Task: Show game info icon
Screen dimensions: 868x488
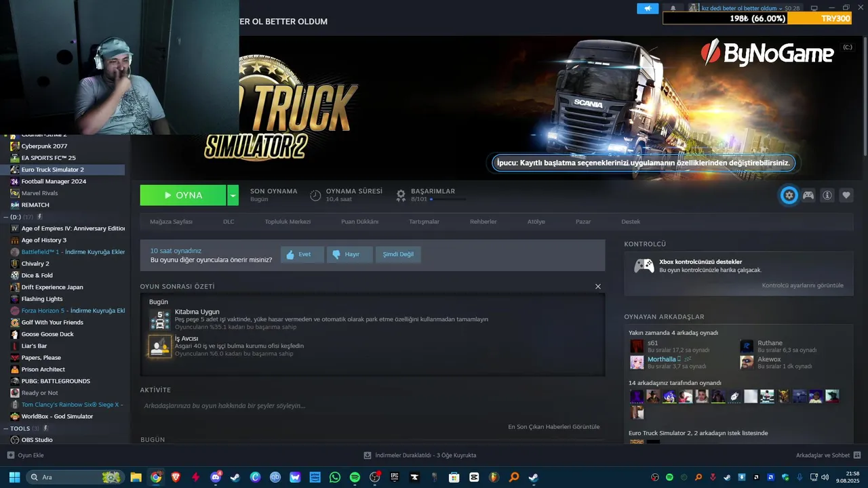Action: (x=827, y=195)
